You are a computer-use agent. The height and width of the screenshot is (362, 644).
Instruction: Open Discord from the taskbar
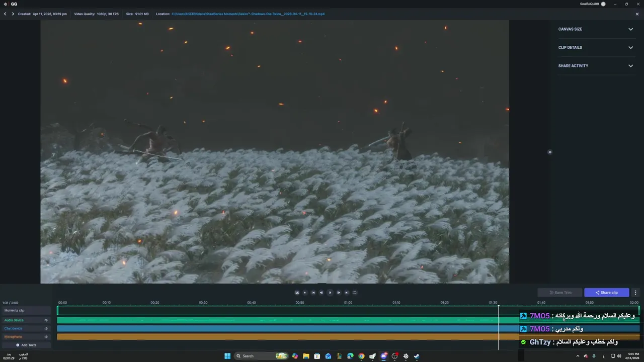(383, 356)
